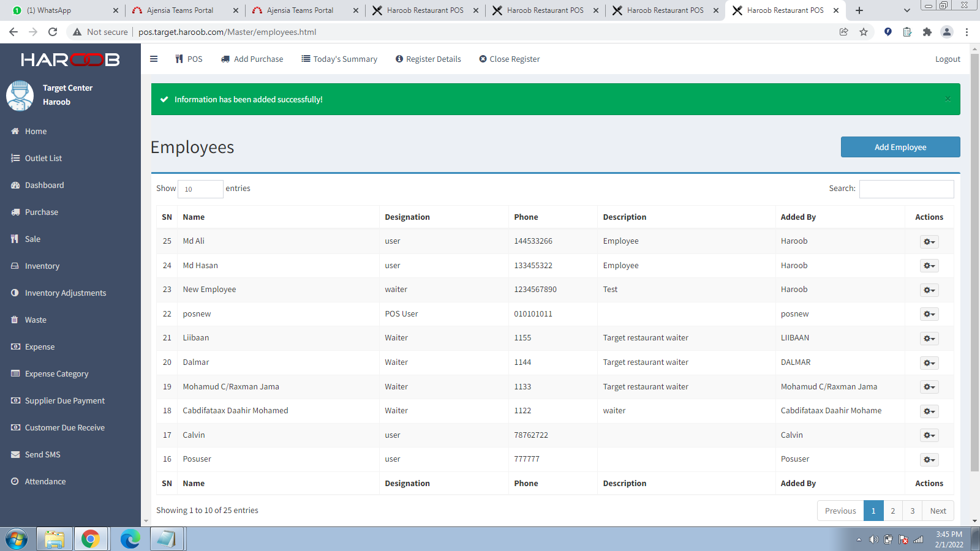Click the Haroob logo
The height and width of the screenshot is (551, 980).
(x=70, y=59)
